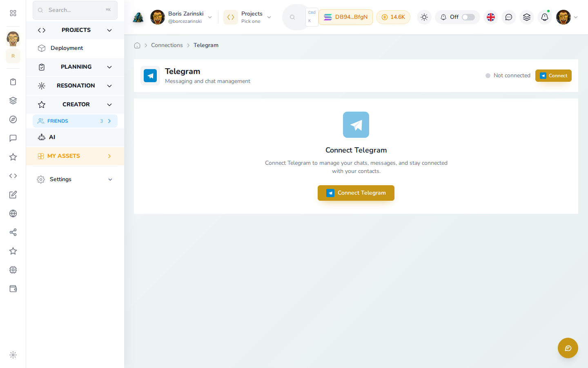Open the layers stack icon in the left rail
The image size is (588, 368).
tap(13, 101)
